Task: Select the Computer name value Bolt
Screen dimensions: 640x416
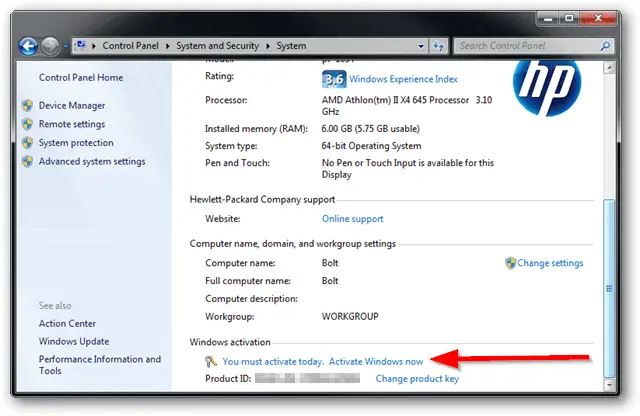Action: tap(330, 263)
